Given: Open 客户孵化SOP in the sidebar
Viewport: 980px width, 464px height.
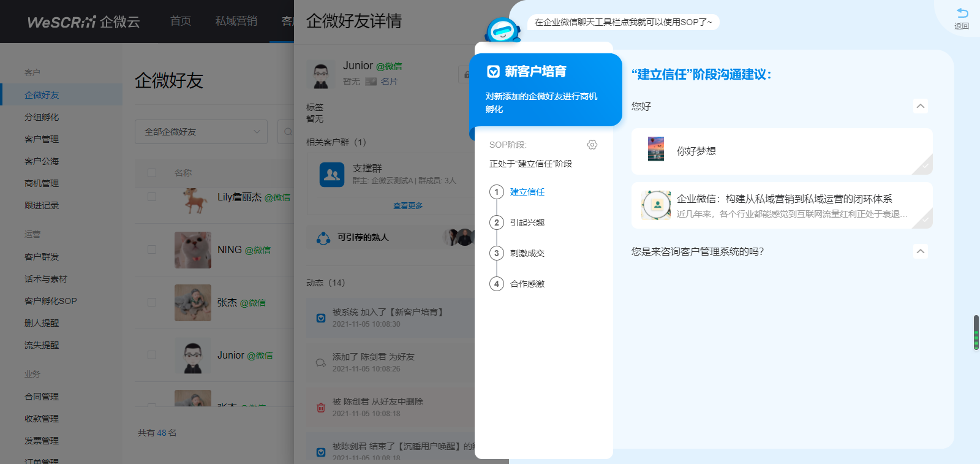Looking at the screenshot, I should coord(51,301).
